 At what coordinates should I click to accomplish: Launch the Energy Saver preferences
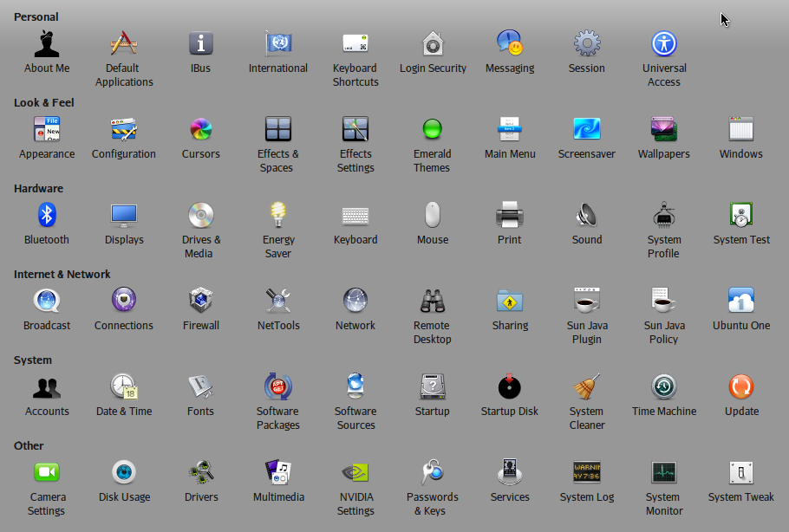tap(277, 216)
